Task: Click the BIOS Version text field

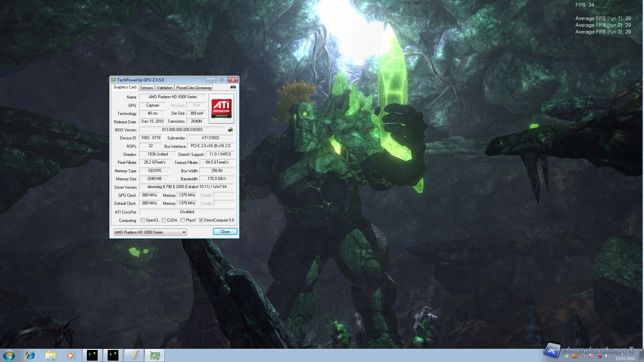Action: click(x=182, y=130)
